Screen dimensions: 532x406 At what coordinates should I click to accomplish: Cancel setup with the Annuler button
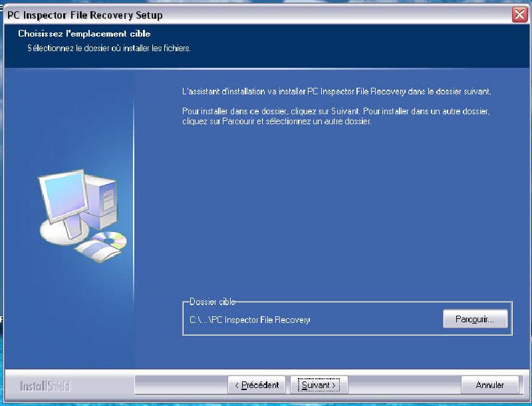(490, 385)
